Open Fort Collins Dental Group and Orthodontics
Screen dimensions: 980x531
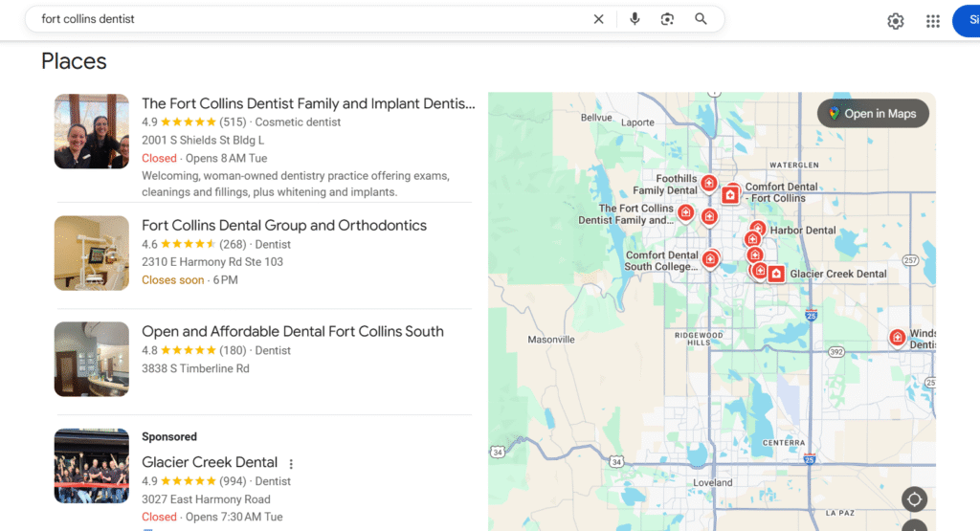click(284, 226)
